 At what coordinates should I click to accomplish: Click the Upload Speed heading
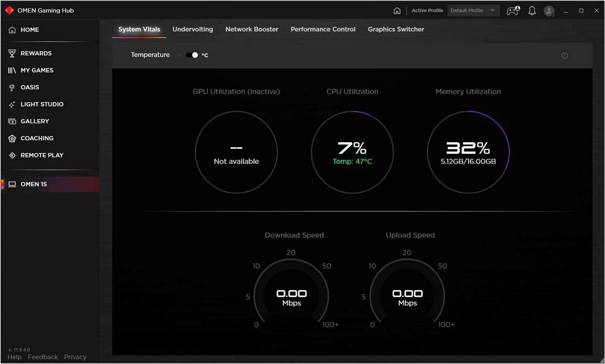click(x=410, y=235)
